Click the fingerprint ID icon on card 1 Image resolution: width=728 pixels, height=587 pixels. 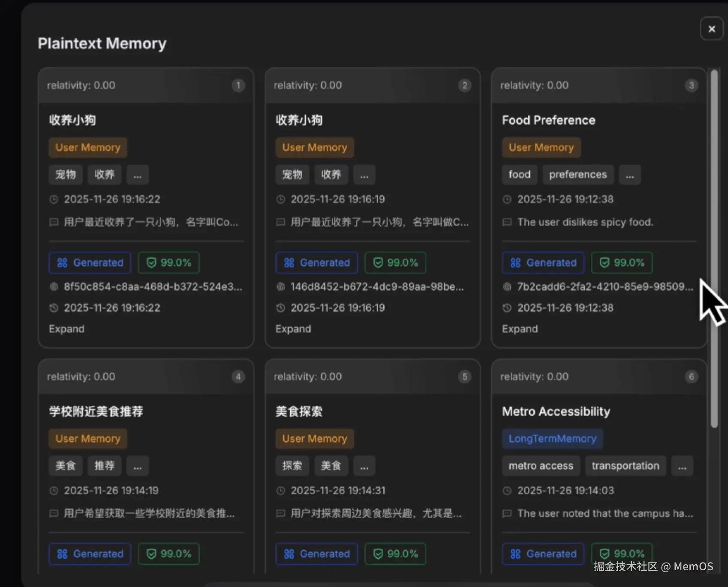(x=54, y=287)
